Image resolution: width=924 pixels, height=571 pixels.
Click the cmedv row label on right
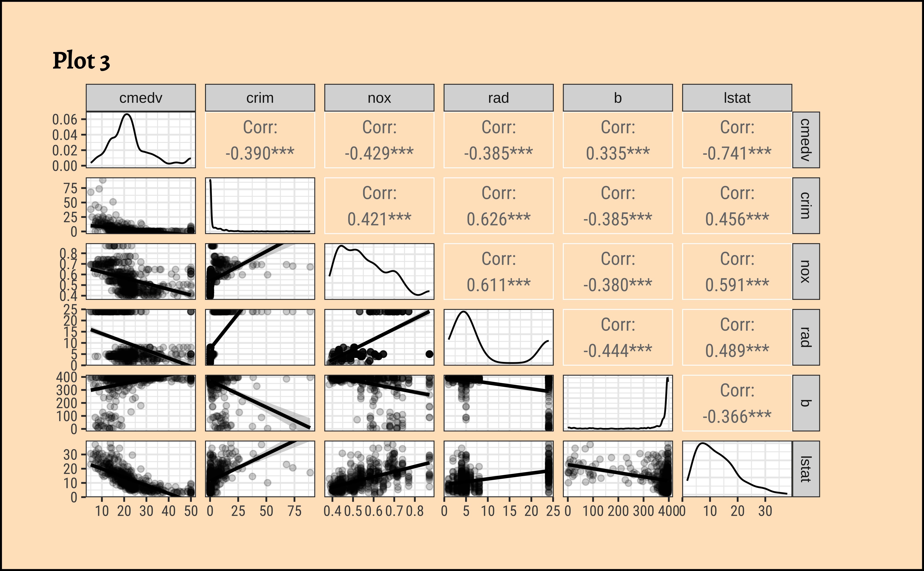click(805, 140)
